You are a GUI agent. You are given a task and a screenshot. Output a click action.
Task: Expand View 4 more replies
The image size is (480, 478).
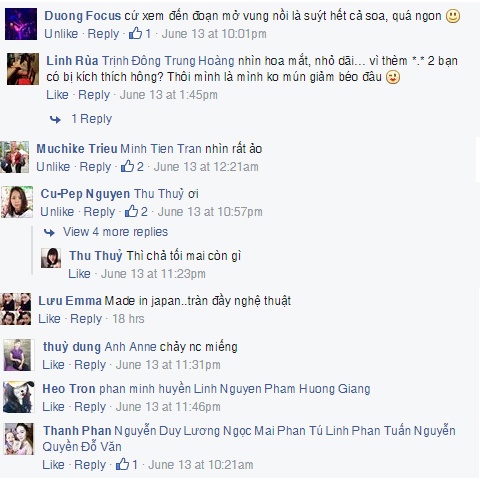coord(115,232)
